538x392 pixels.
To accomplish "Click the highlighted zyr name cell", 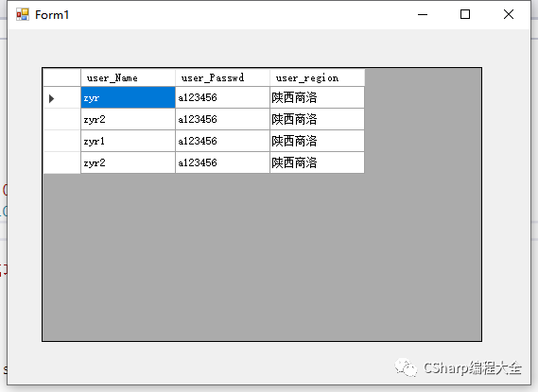I will pos(128,97).
